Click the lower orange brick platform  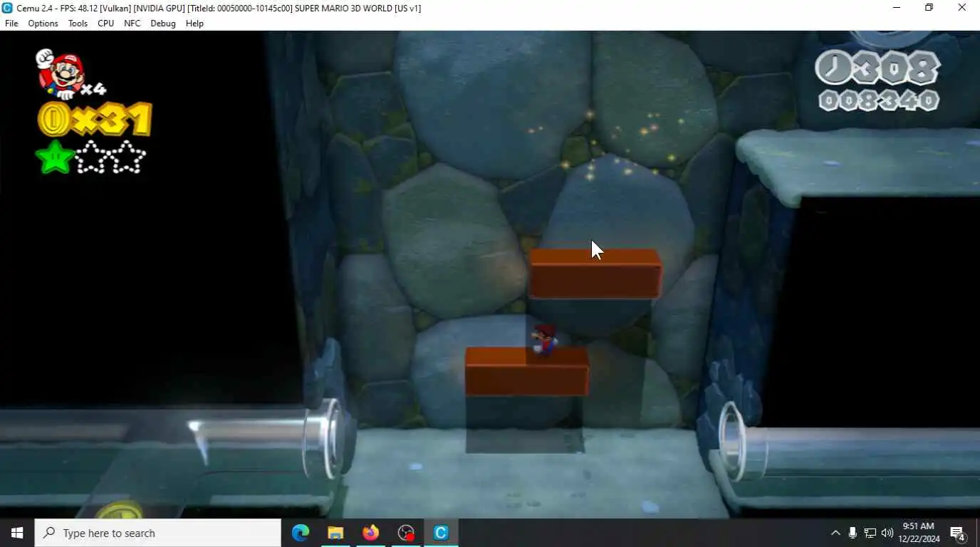[527, 370]
